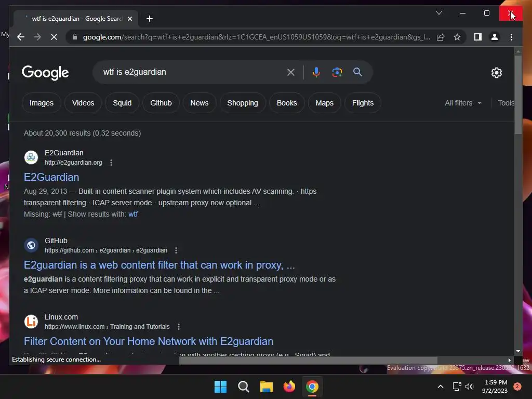The width and height of the screenshot is (532, 399).
Task: Click the github.com e2guardian breadcrumb
Action: tap(106, 250)
